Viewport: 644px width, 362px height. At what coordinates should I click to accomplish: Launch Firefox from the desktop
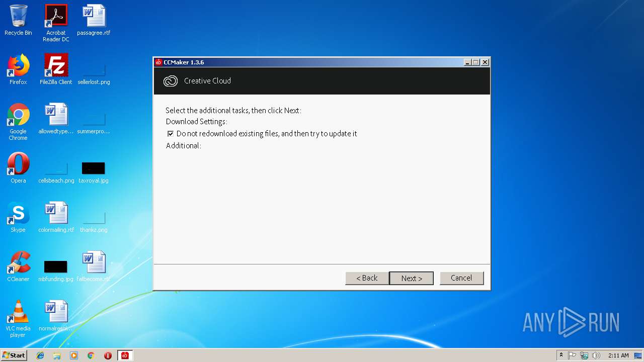tap(18, 69)
